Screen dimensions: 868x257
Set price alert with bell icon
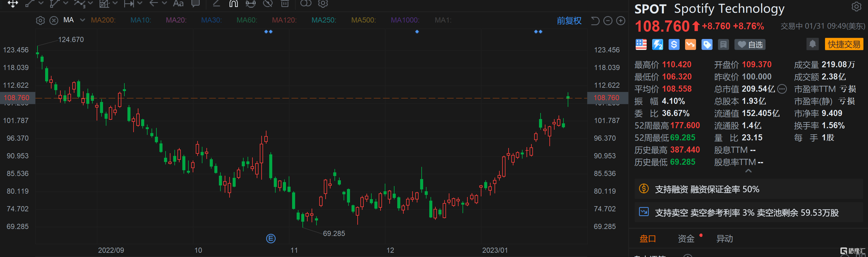[813, 44]
